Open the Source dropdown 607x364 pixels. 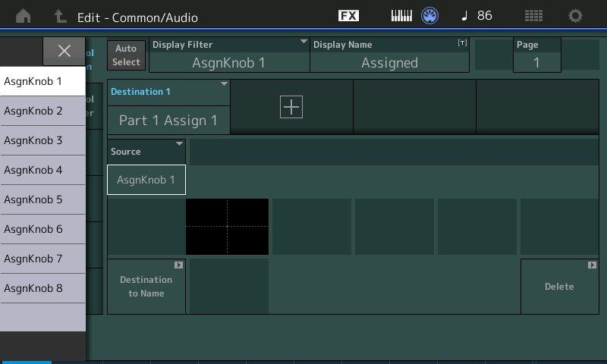pos(146,152)
